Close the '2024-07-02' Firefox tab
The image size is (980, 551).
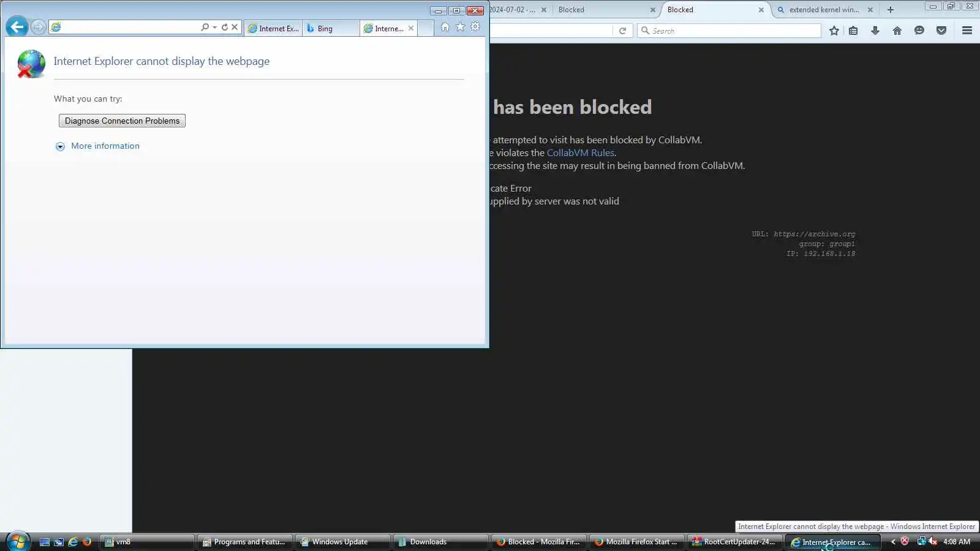coord(544,10)
